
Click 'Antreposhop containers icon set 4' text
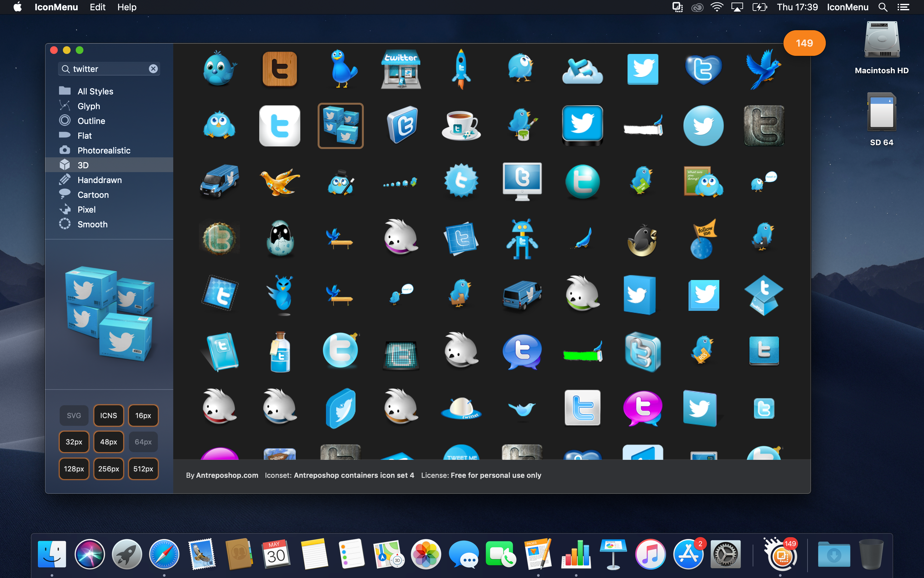tap(354, 475)
